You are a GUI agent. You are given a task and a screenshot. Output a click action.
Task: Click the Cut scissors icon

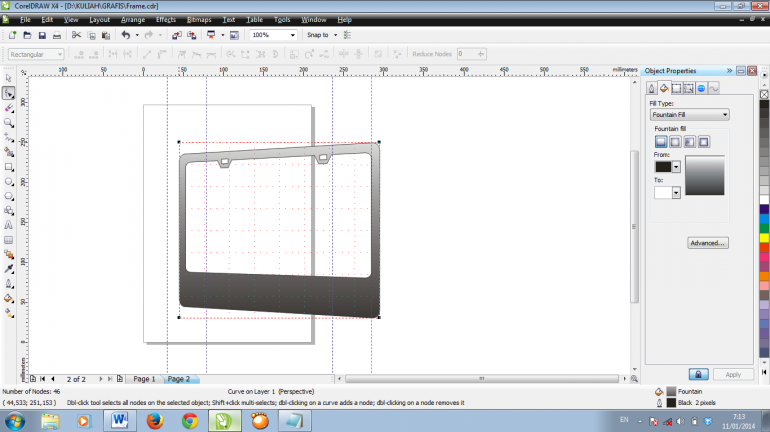76,35
